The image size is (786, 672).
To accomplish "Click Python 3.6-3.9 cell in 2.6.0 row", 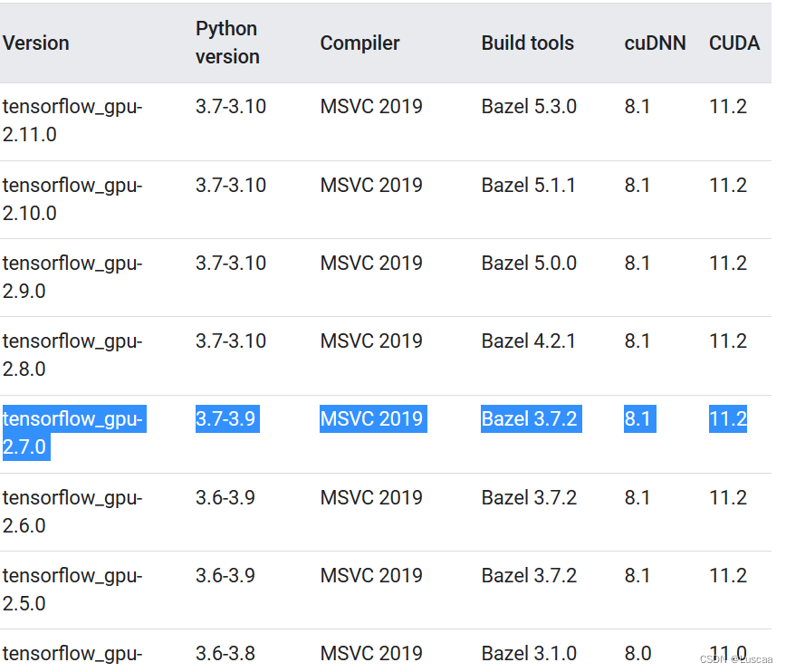I will click(x=225, y=497).
